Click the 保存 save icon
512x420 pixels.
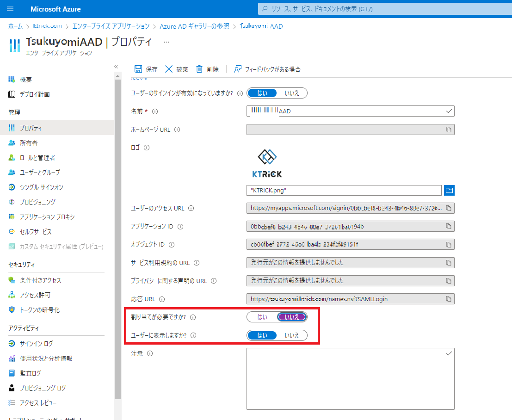pyautogui.click(x=138, y=69)
